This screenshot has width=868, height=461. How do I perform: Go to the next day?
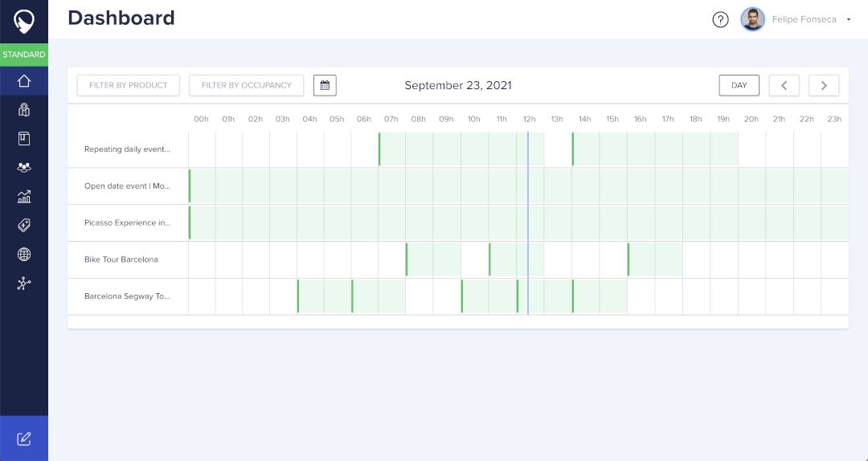[824, 85]
